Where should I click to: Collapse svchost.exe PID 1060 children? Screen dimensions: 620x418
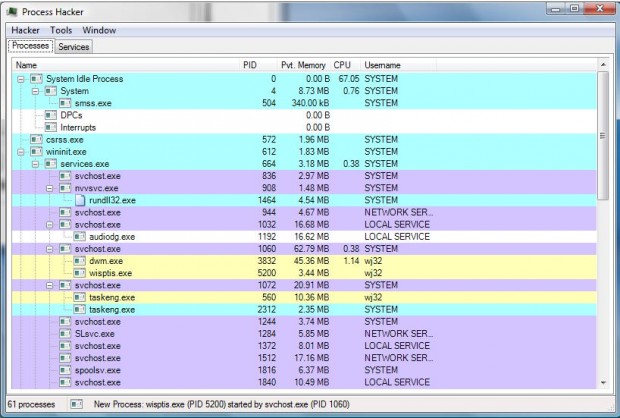pyautogui.click(x=50, y=249)
